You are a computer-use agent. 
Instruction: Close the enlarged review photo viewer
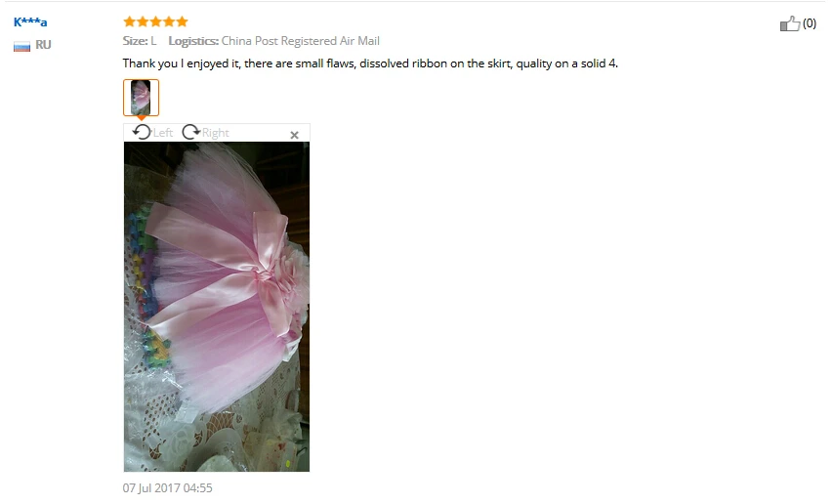pyautogui.click(x=294, y=135)
